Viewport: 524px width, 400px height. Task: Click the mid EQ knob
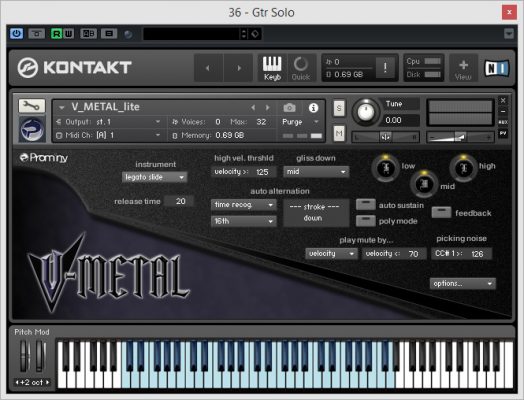424,184
